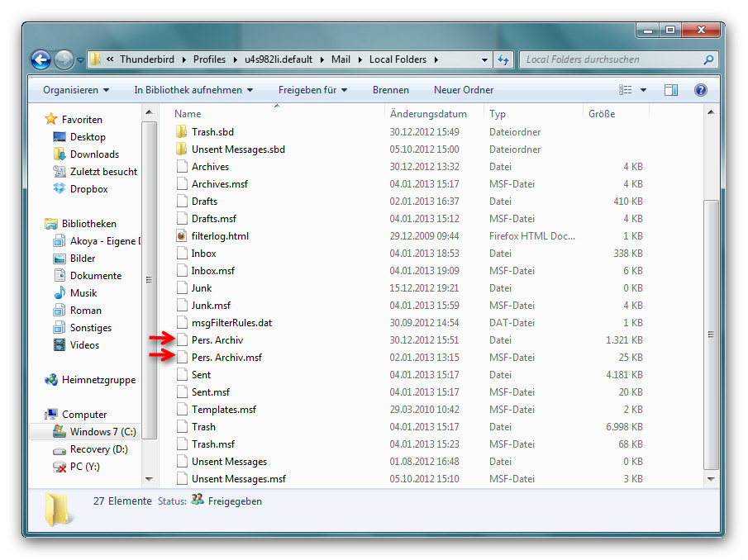The height and width of the screenshot is (560, 748).
Task: Click the Forward navigation arrow button
Action: point(64,59)
